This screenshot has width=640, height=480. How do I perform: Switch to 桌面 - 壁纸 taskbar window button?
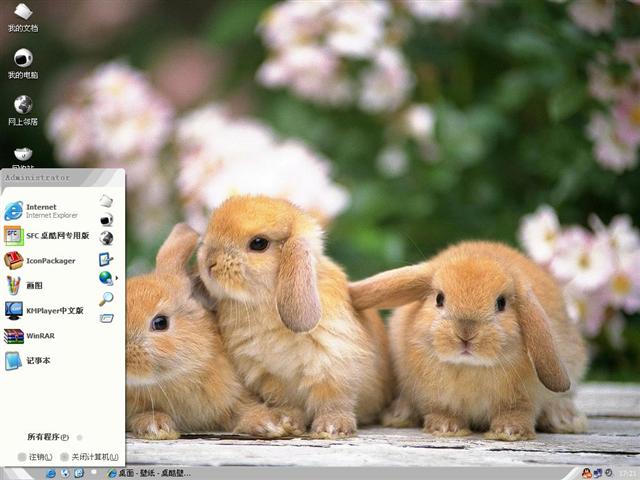[149, 473]
